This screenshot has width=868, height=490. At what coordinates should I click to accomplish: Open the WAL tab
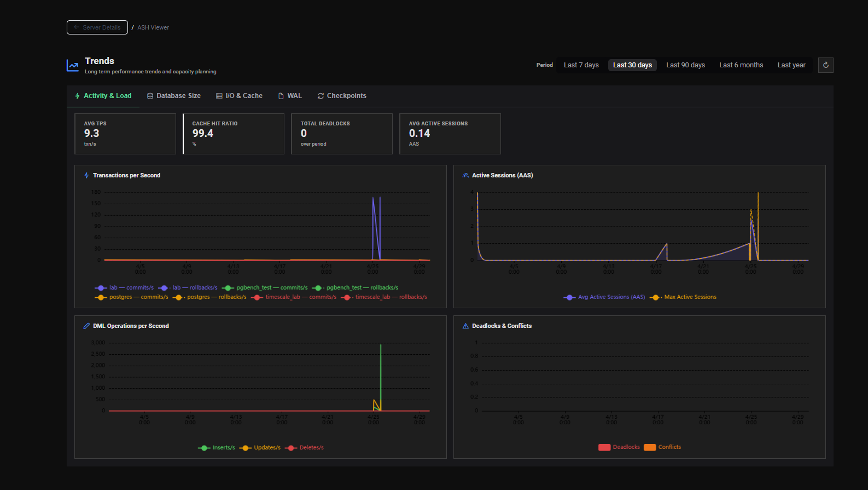[x=290, y=96]
